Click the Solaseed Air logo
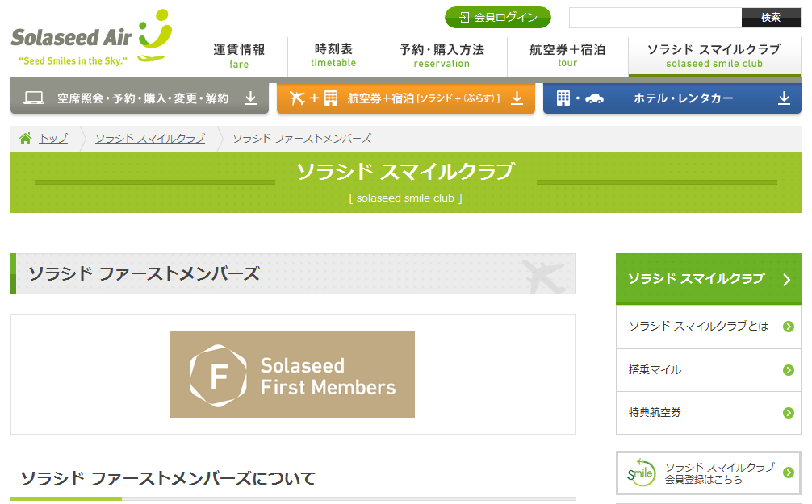This screenshot has height=504, width=812. tap(91, 38)
